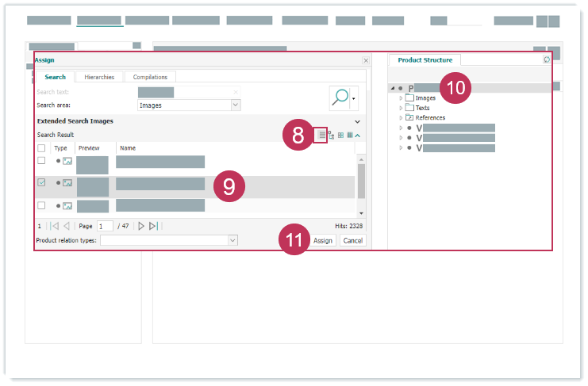Tick the first search result checkbox

tap(41, 161)
